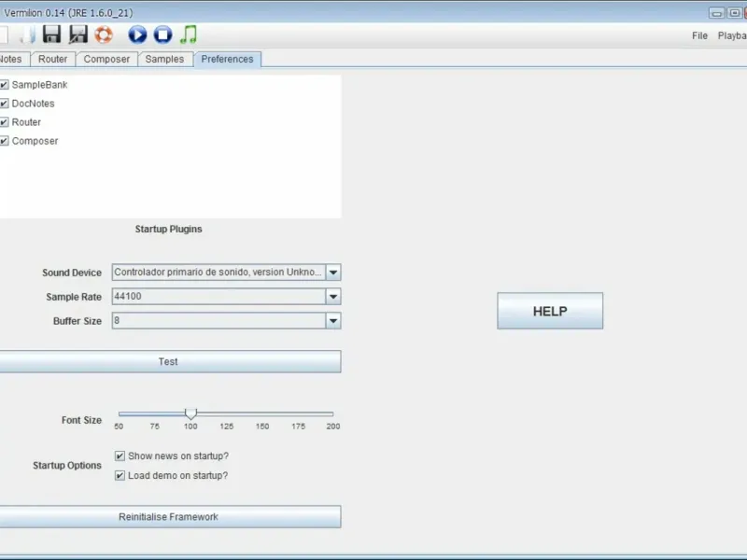The width and height of the screenshot is (747, 560).
Task: Click the Reinitialise Framework button
Action: pyautogui.click(x=170, y=517)
